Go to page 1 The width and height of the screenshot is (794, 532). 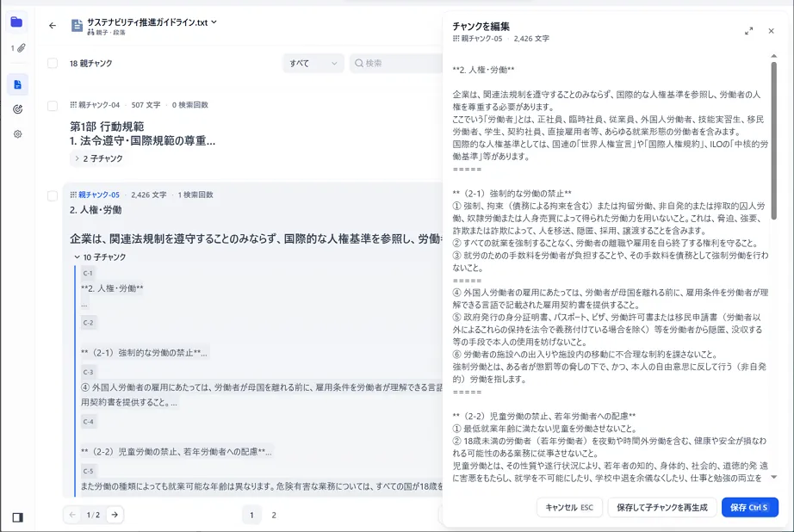(251, 515)
